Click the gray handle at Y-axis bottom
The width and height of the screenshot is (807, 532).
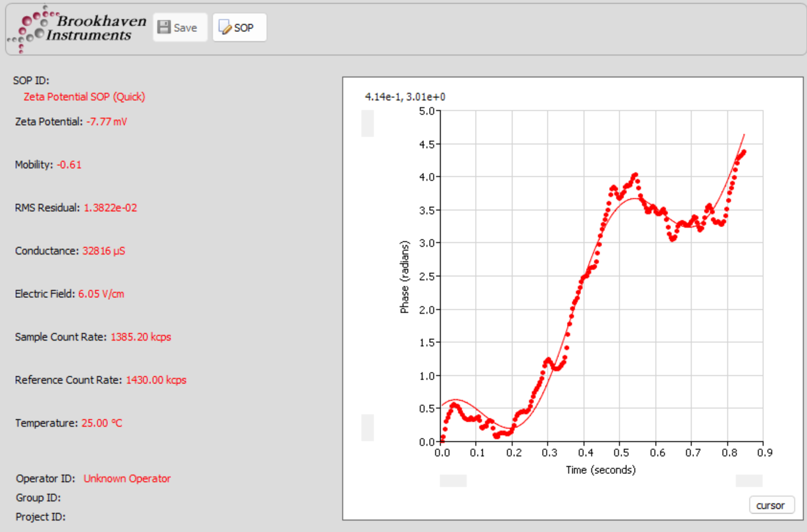(x=368, y=427)
